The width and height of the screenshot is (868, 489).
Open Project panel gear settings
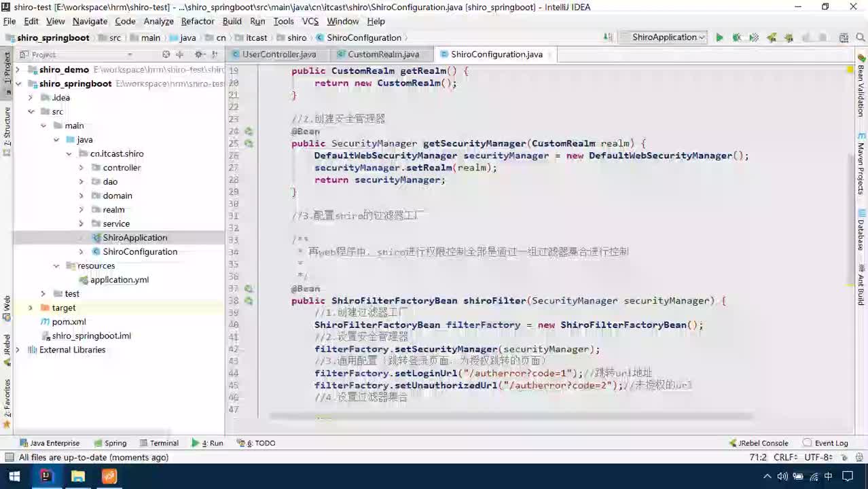[199, 54]
